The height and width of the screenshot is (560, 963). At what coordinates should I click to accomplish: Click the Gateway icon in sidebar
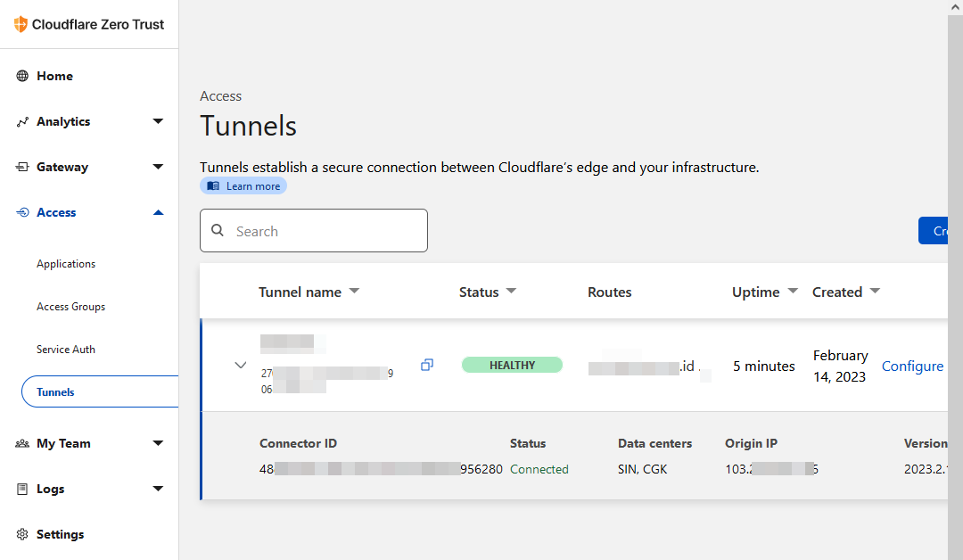[x=22, y=167]
